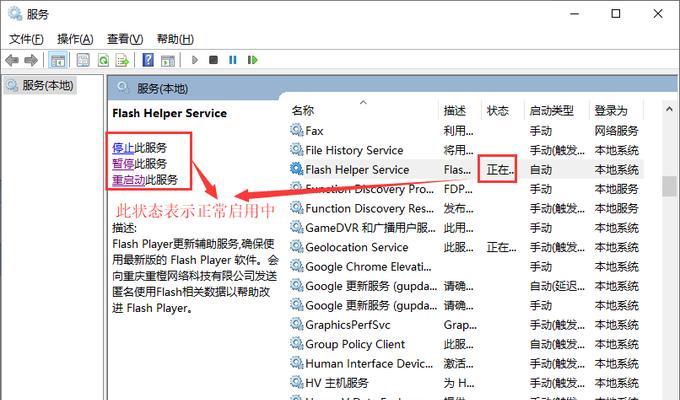
Task: Click the Start Service play icon
Action: point(195,60)
